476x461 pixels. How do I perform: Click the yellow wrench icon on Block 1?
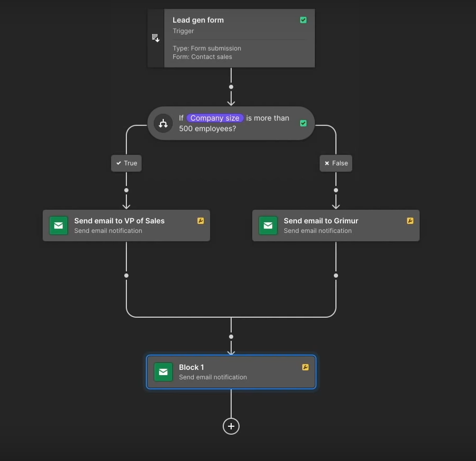(x=305, y=367)
